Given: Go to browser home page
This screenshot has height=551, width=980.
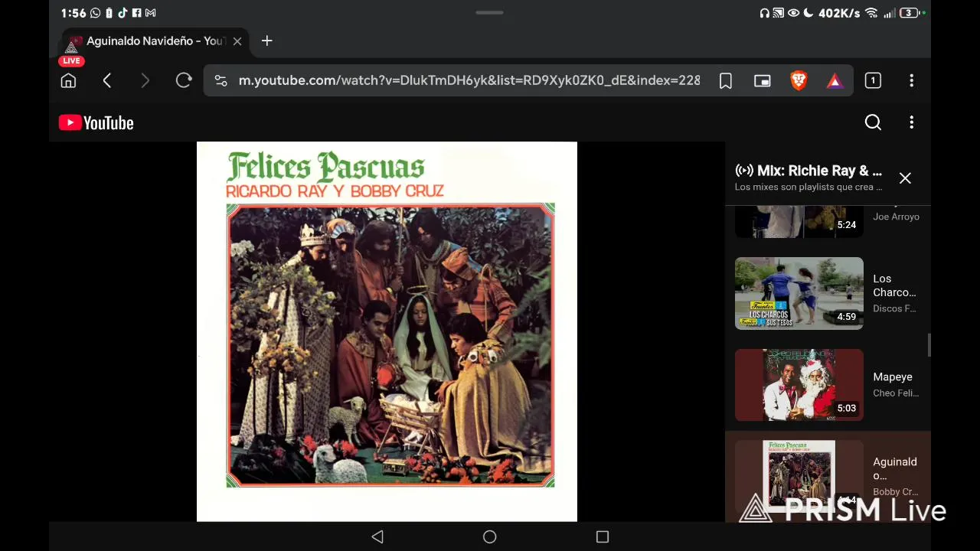Looking at the screenshot, I should coord(68,80).
